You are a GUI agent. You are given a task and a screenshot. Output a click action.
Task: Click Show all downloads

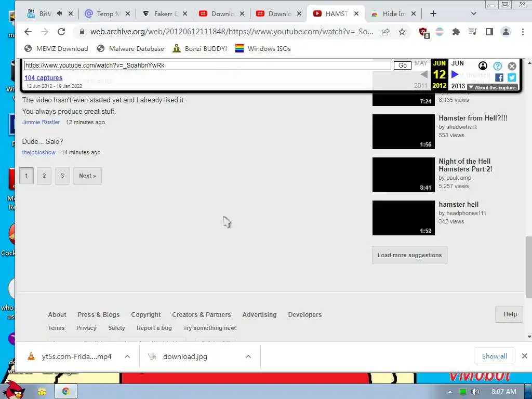(495, 356)
